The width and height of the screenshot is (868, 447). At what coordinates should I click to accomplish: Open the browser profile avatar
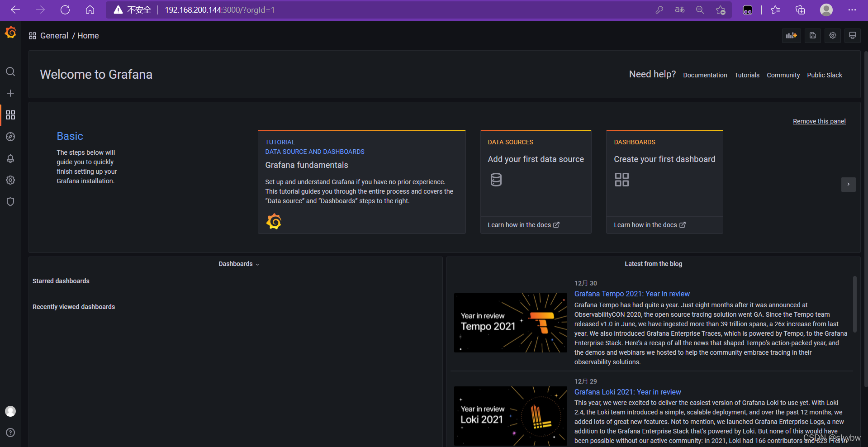point(826,10)
